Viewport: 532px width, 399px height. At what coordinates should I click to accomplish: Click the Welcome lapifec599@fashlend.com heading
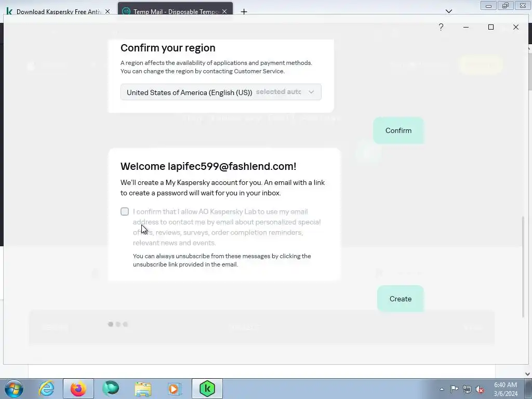point(208,166)
